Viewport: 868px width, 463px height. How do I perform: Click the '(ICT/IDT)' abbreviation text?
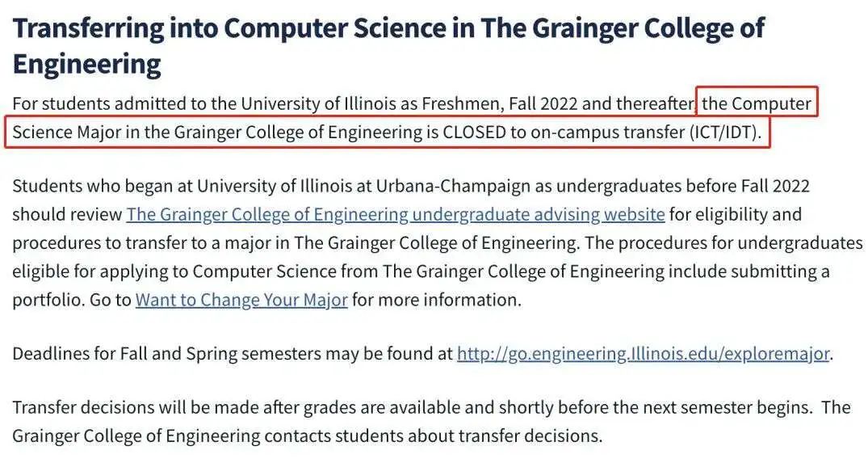point(725,133)
